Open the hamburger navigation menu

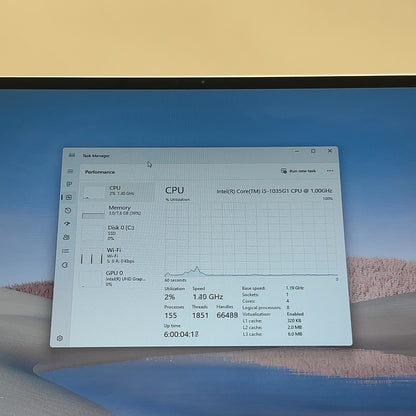tap(70, 171)
